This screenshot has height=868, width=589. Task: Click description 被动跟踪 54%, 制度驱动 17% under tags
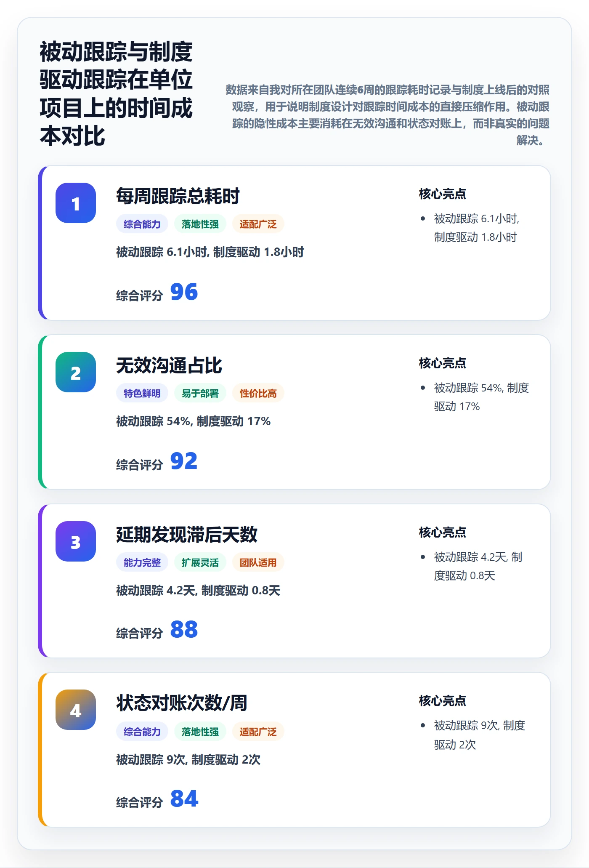click(x=194, y=421)
